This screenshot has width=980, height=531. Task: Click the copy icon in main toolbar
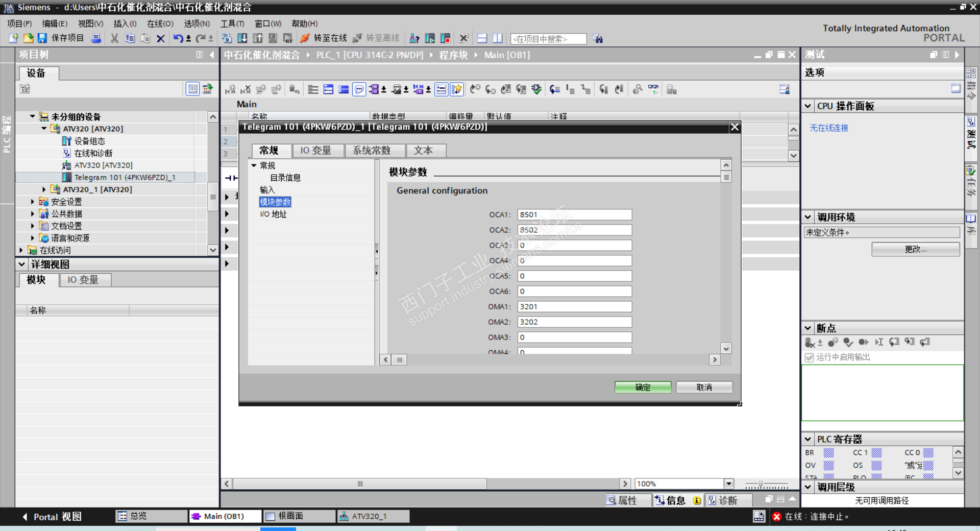[130, 38]
